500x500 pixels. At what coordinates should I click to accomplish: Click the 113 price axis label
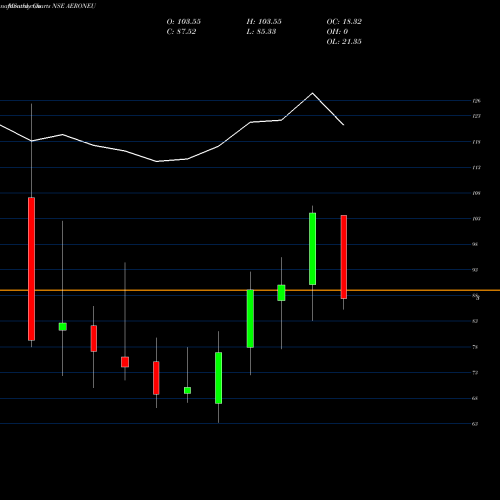pos(476,167)
